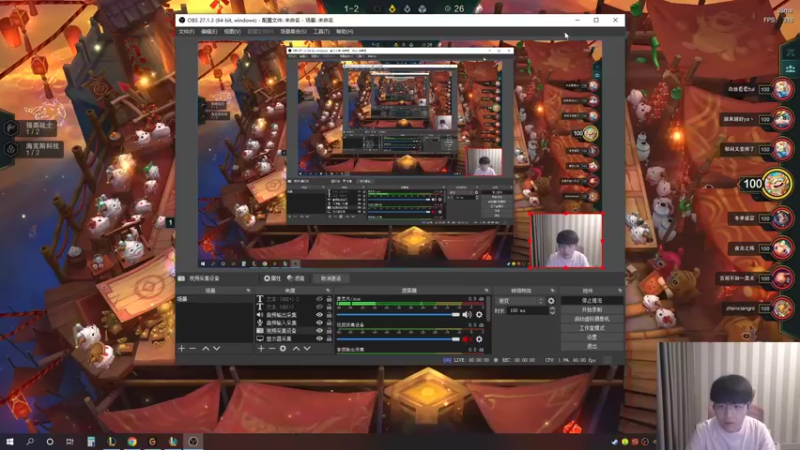The width and height of the screenshot is (800, 450).
Task: Open transition properties gear icon
Action: (x=551, y=301)
